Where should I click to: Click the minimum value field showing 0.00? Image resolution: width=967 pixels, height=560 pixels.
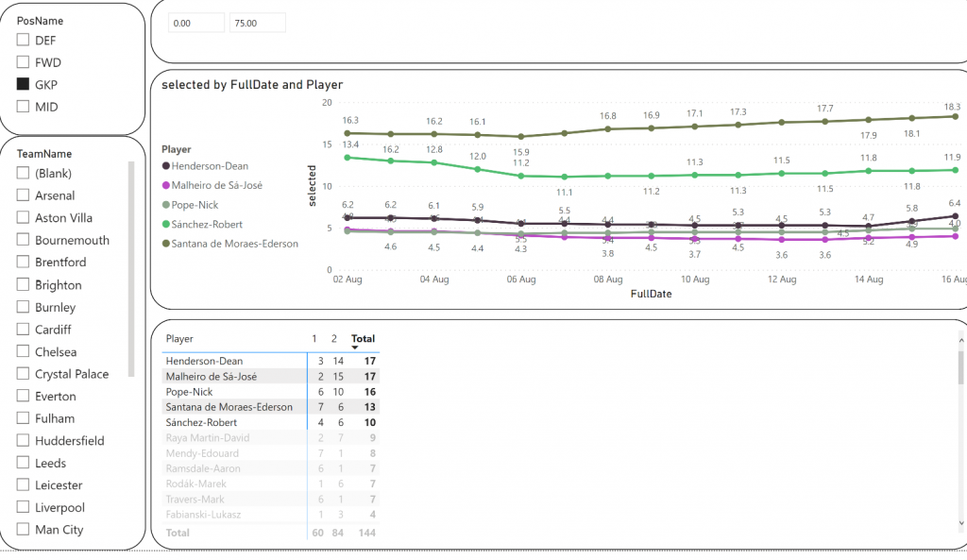point(196,23)
